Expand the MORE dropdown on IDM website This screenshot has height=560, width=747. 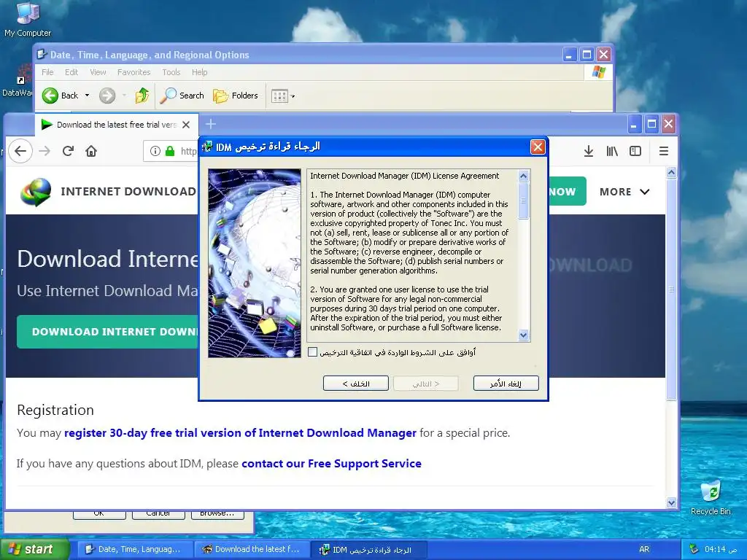point(624,192)
